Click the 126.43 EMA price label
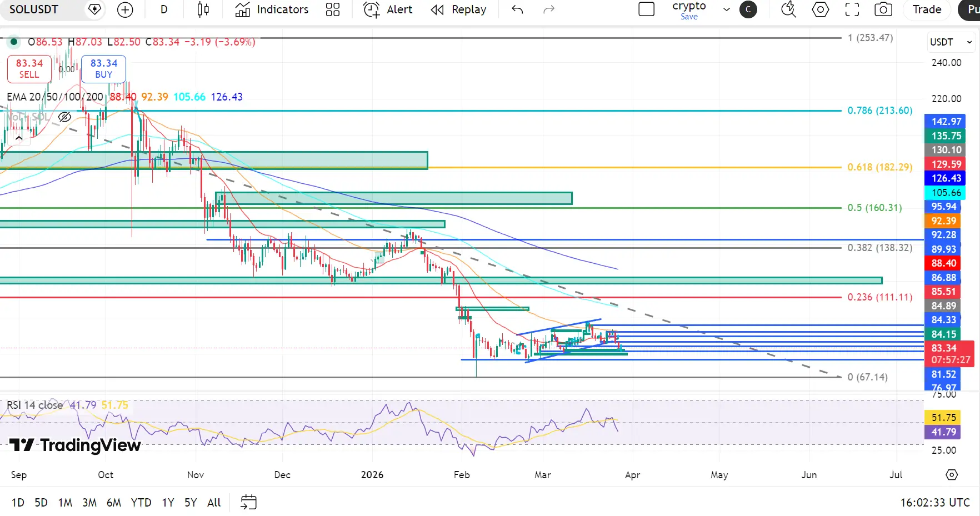Image resolution: width=980 pixels, height=516 pixels. (945, 178)
